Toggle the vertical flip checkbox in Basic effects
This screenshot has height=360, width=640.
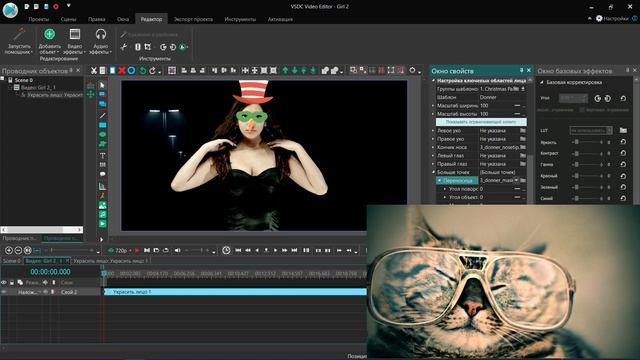583,109
